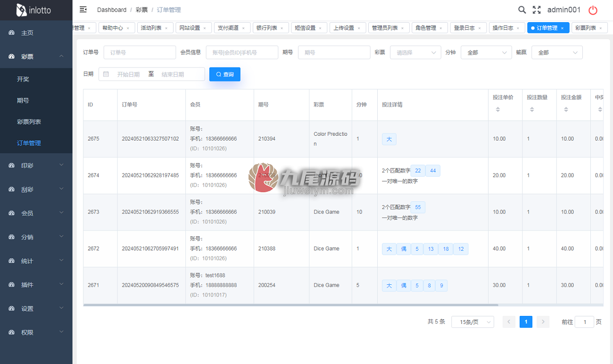This screenshot has height=364, width=613.
Task: Click the Dashboard breadcrumb link
Action: 112,10
